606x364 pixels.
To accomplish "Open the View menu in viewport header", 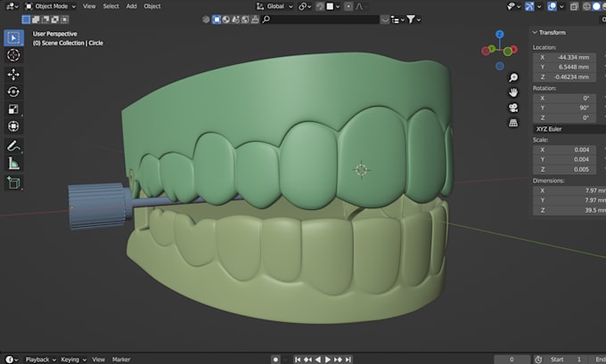I will (x=89, y=6).
